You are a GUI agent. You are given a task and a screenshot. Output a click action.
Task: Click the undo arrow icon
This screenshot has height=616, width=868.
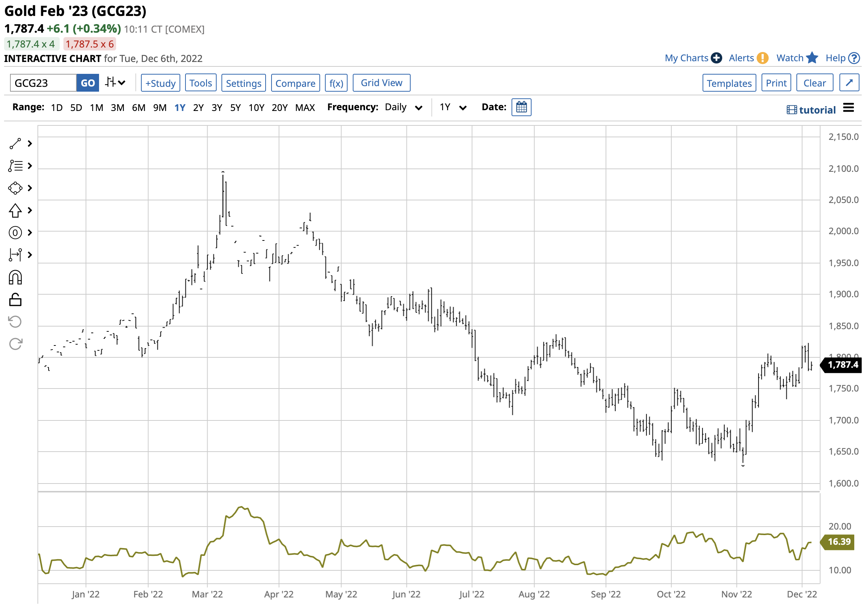coord(15,323)
